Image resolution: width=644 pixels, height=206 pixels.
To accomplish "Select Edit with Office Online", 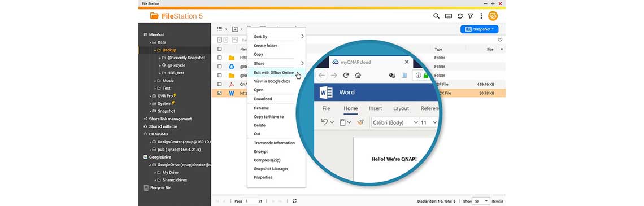I will tap(273, 73).
